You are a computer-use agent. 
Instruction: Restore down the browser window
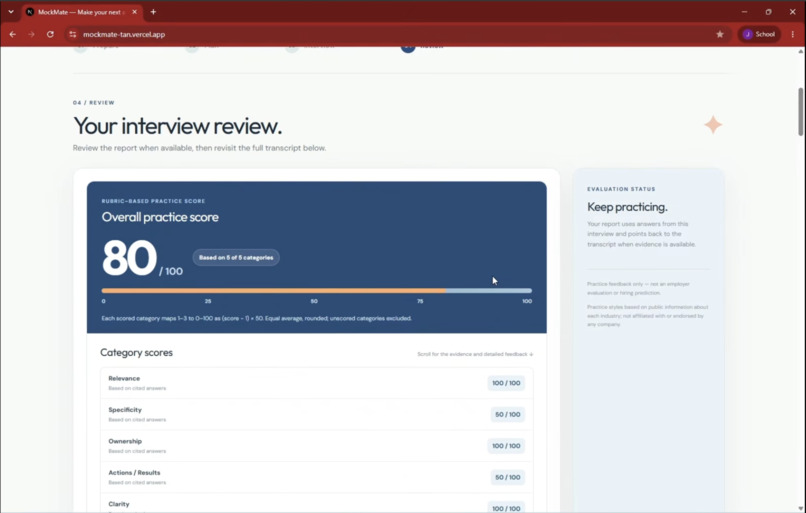coord(768,12)
